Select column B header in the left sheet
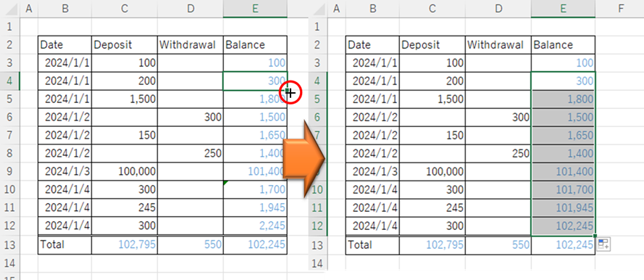This screenshot has width=644, height=280. coord(65,9)
